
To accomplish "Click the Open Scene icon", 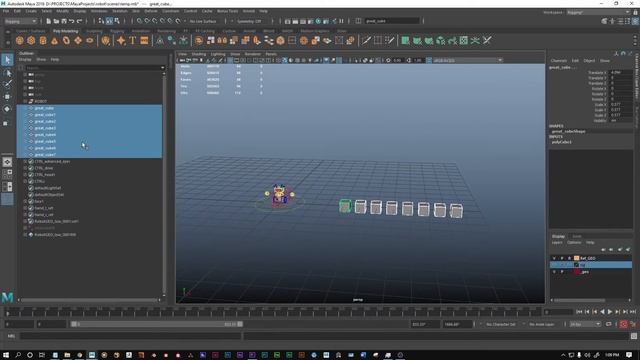I will tap(56, 21).
